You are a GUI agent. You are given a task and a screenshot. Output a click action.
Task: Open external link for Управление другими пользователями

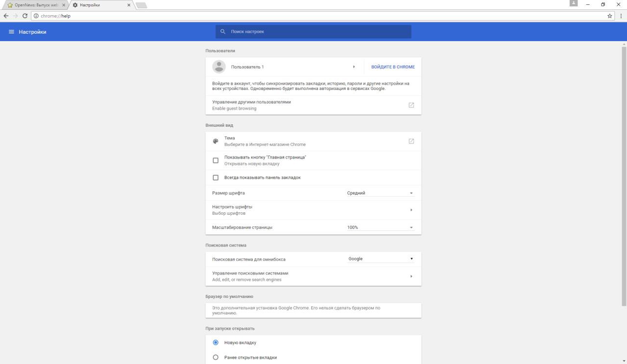(x=411, y=105)
